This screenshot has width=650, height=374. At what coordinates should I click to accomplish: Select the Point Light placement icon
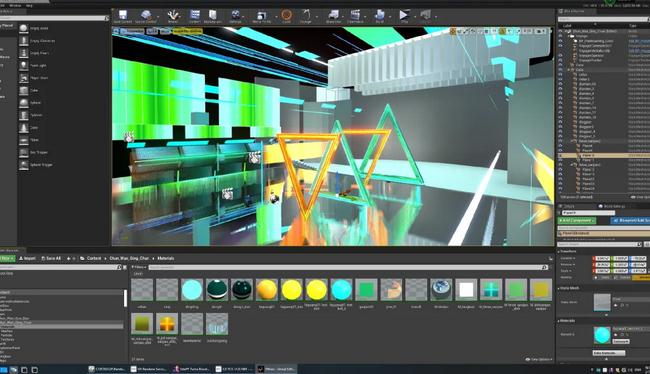click(24, 66)
